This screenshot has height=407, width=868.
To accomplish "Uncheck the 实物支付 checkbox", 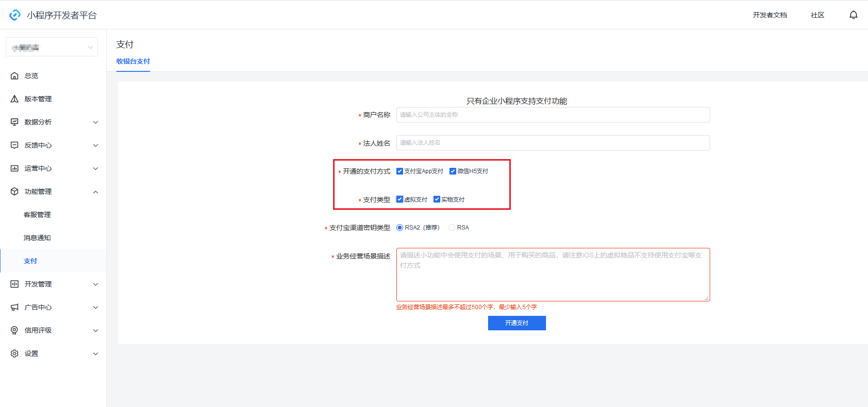I will tap(437, 199).
